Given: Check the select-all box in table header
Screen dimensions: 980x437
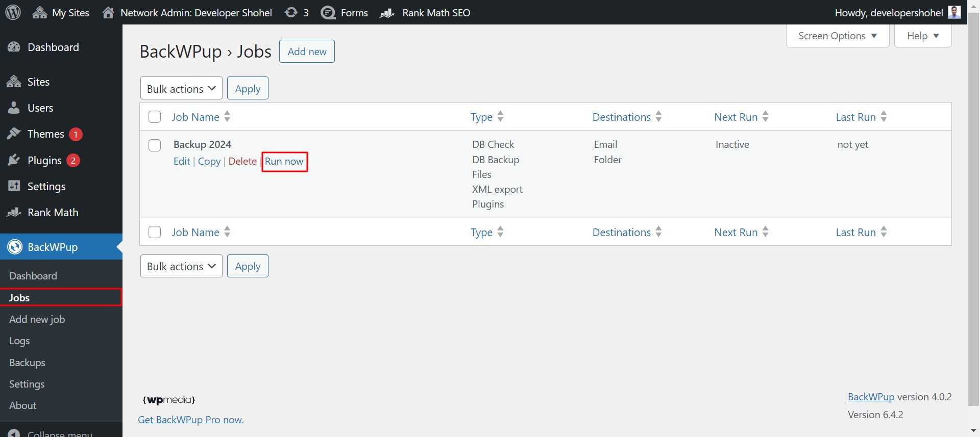Looking at the screenshot, I should pos(155,117).
